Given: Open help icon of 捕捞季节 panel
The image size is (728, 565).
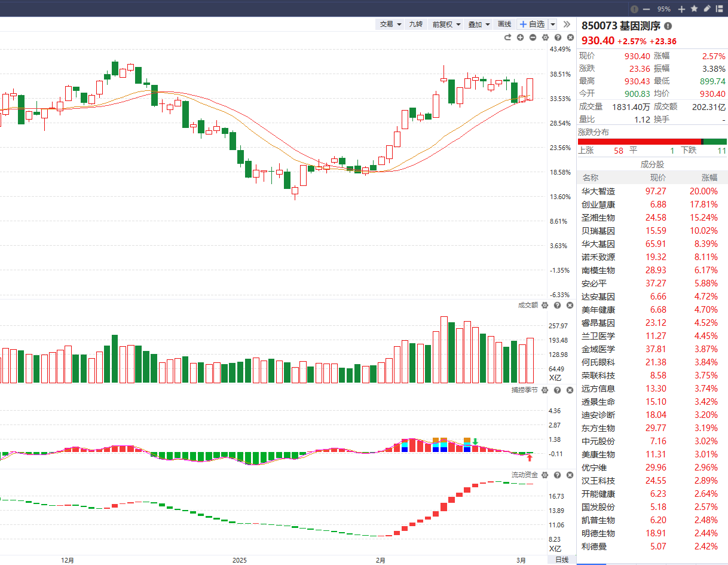Looking at the screenshot, I should coord(557,390).
